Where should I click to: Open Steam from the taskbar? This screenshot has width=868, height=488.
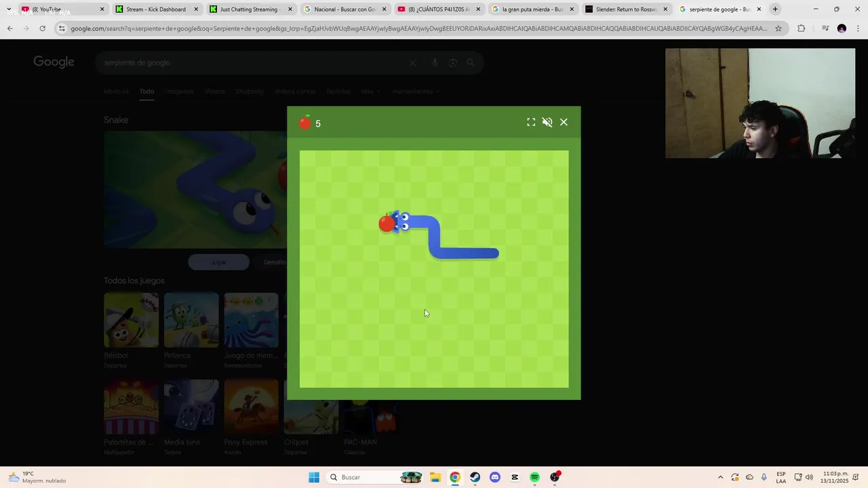point(475,477)
